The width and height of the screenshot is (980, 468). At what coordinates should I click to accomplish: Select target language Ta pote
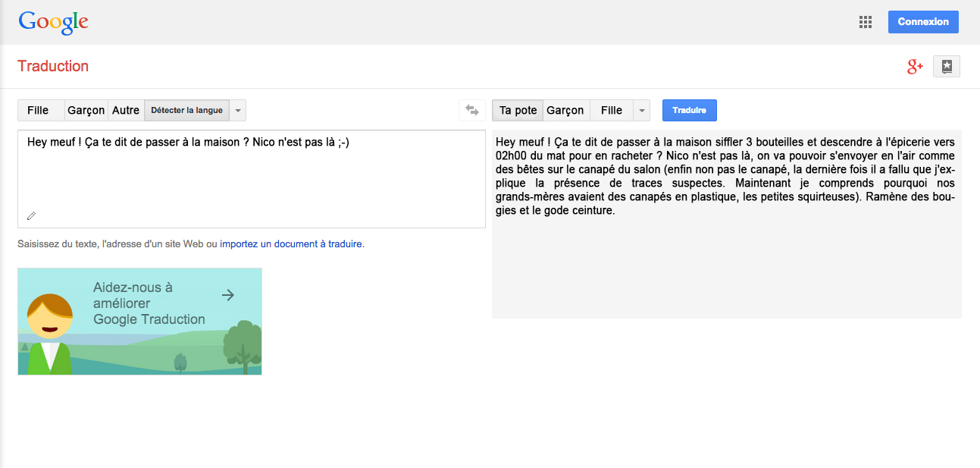pyautogui.click(x=518, y=111)
